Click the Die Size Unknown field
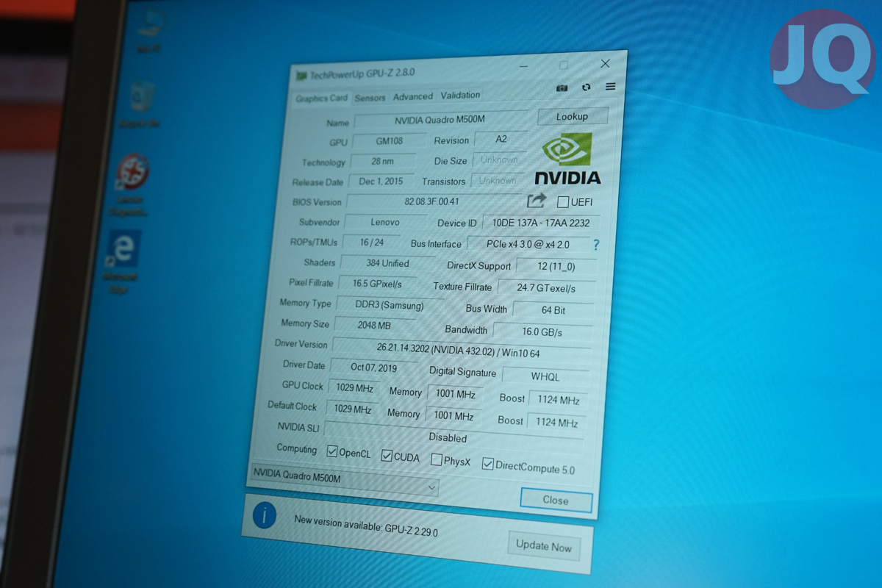 point(500,159)
